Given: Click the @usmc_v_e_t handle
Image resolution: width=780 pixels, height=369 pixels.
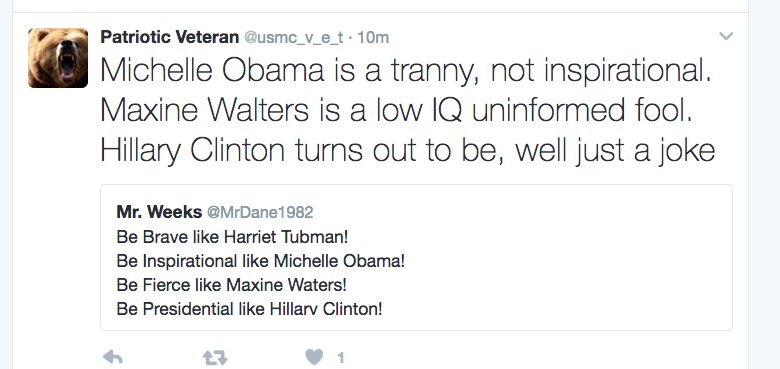Looking at the screenshot, I should point(293,38).
